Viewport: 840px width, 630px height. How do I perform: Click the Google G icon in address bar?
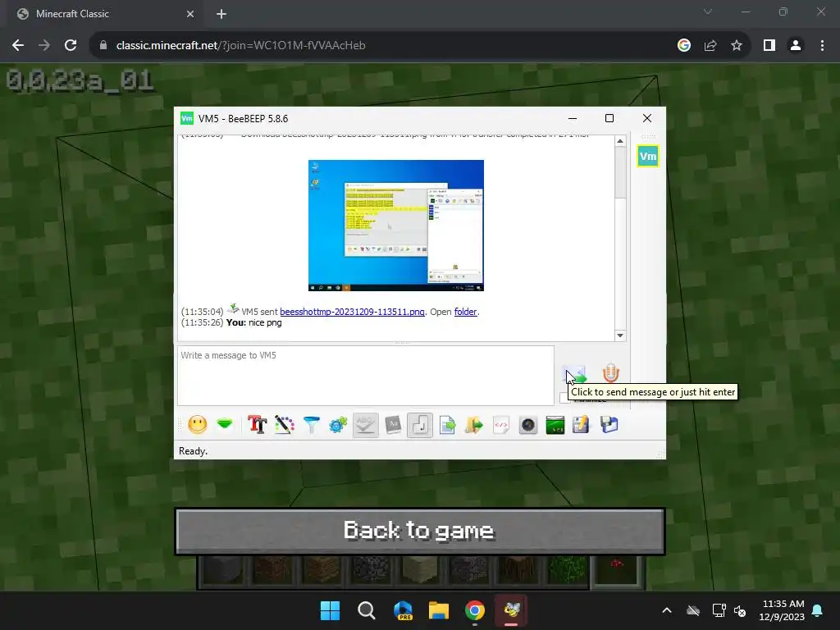683,46
